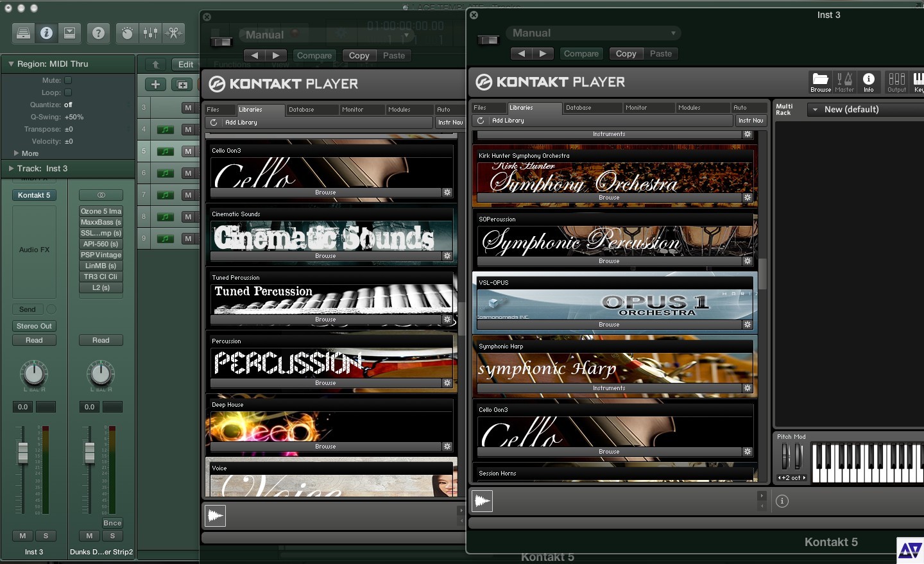Open Kontakt Output section icon
Image resolution: width=924 pixels, height=564 pixels.
(896, 81)
